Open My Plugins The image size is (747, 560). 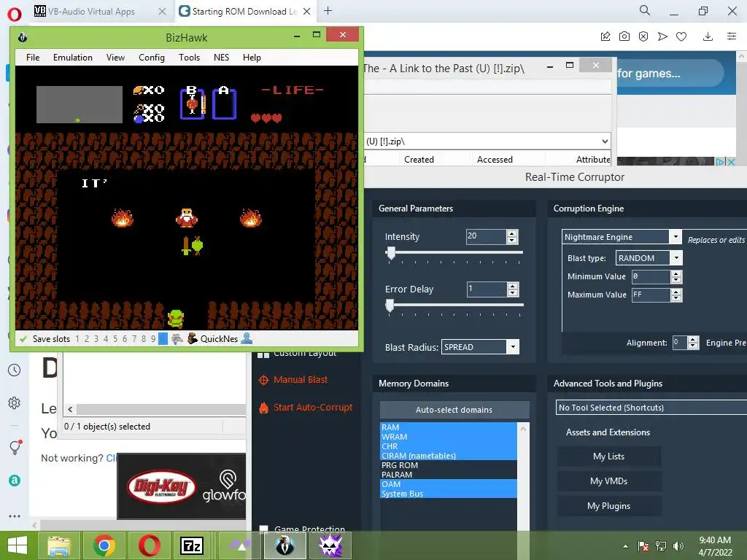coord(609,506)
